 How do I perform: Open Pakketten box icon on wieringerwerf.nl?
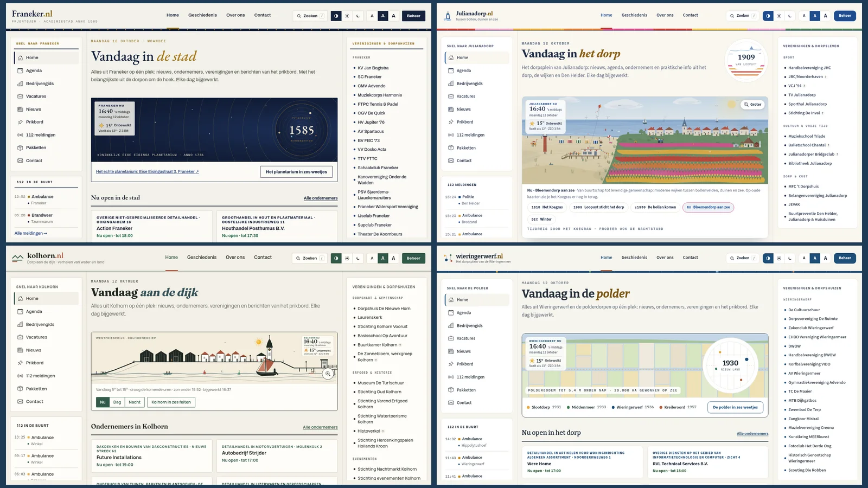pyautogui.click(x=451, y=390)
